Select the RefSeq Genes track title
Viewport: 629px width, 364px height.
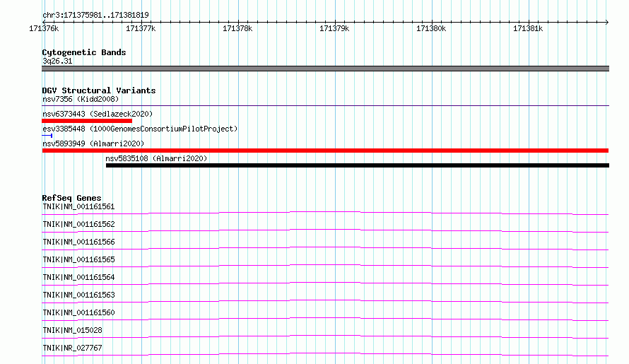[x=71, y=198]
